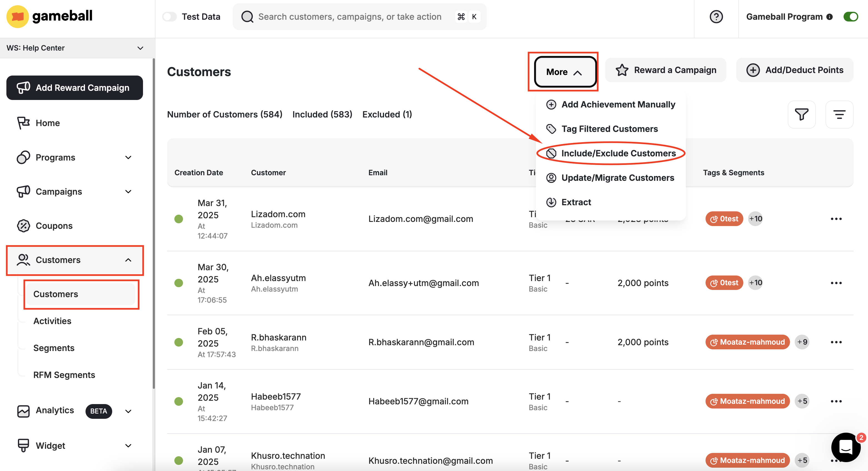
Task: Click the Add/Deduct Points button
Action: click(x=794, y=70)
